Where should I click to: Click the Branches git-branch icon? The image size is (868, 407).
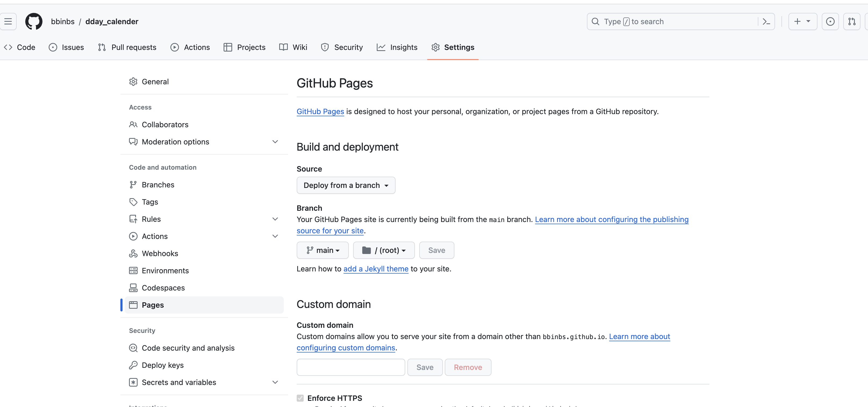pos(133,185)
